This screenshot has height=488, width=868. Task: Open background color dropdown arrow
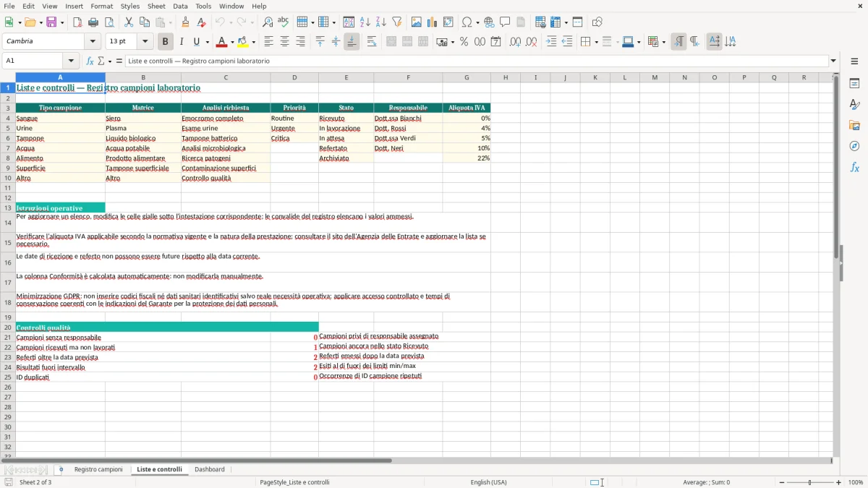coord(253,42)
